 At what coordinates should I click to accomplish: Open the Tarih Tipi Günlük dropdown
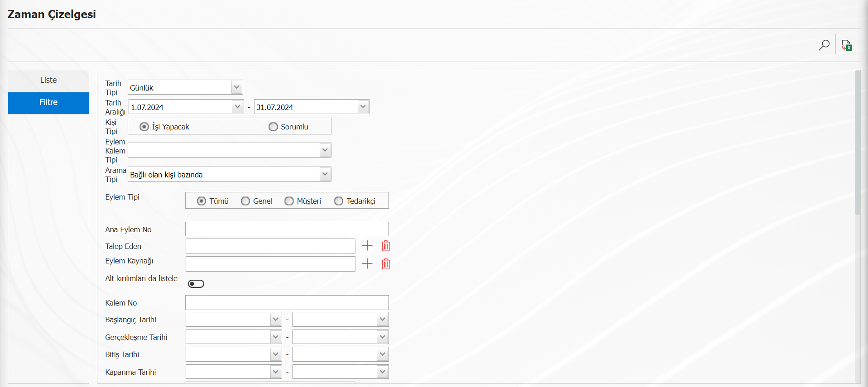(x=237, y=87)
